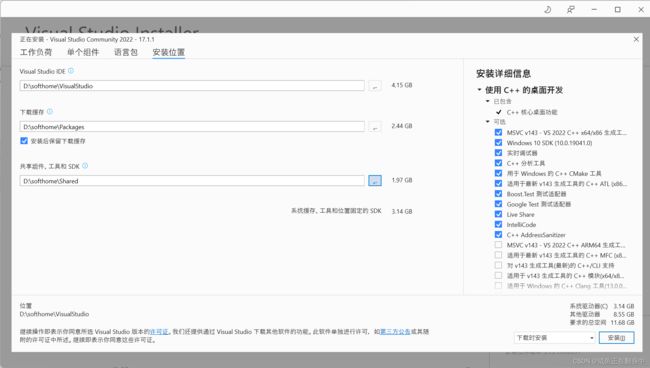650x368 pixels.
Task: Uncheck C++ ATL for v143 tools
Action: click(498, 184)
